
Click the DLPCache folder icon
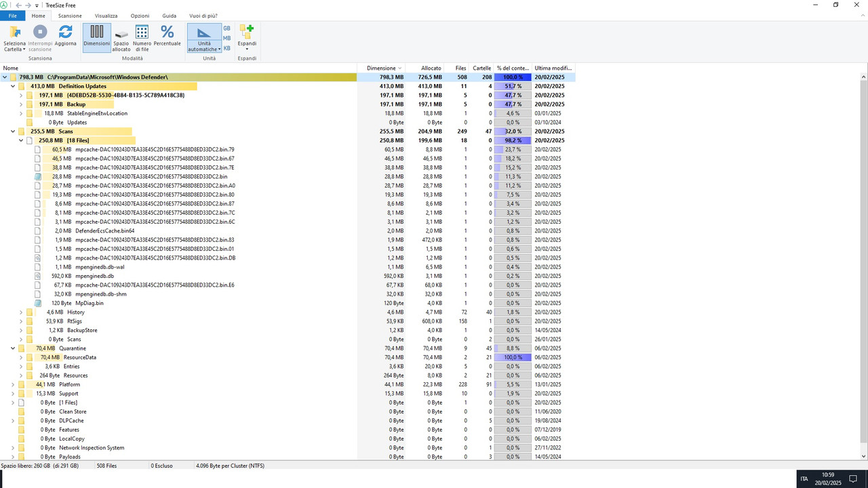(22, 420)
